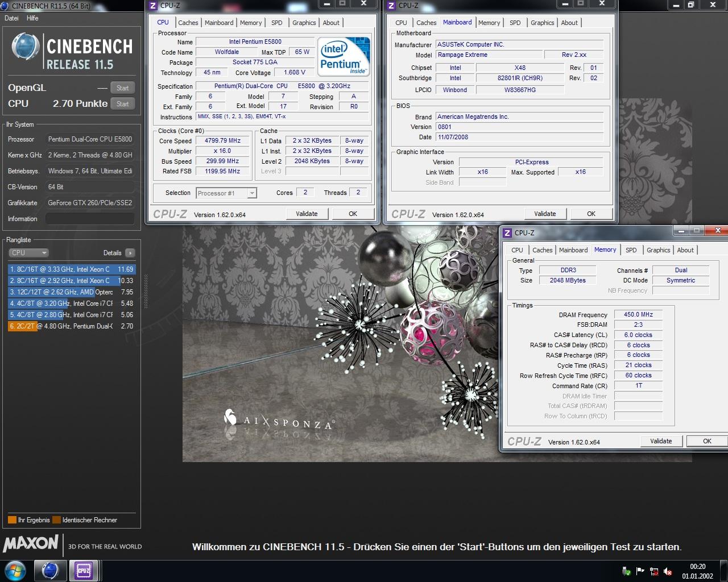This screenshot has height=582, width=728.
Task: Open SPD tab in the Mainboard CPU-Z window
Action: point(515,23)
